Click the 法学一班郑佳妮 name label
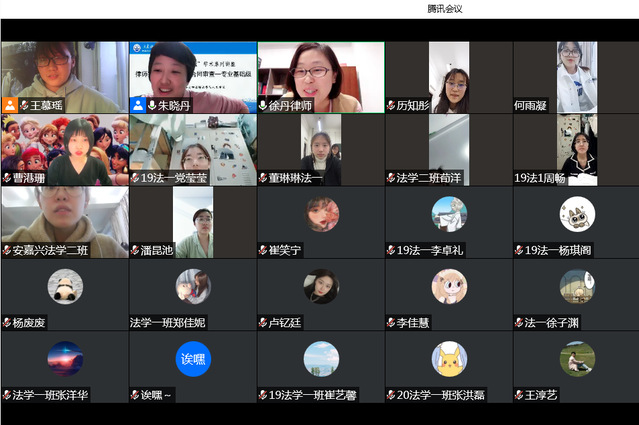This screenshot has width=639, height=425. click(168, 322)
